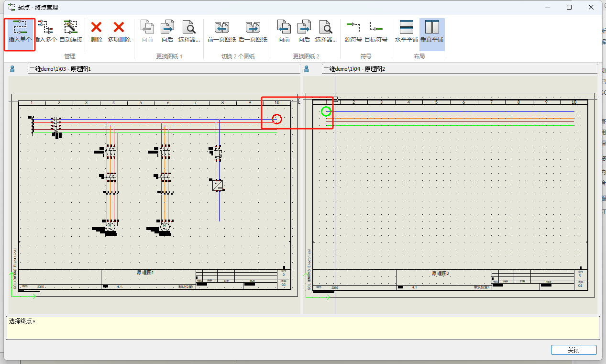Select the 插入多个 (insert multiple) tool

click(46, 32)
